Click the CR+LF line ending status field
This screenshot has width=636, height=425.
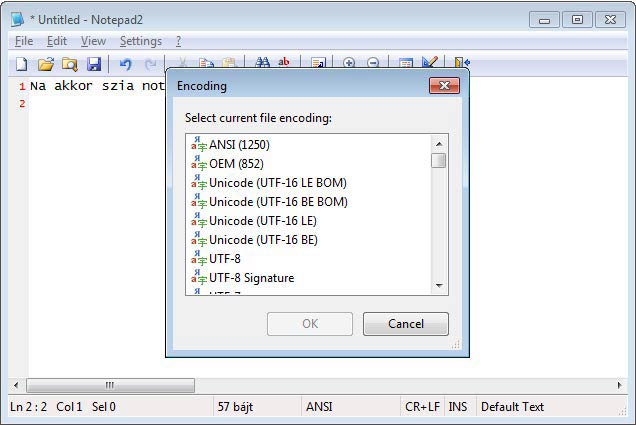[x=422, y=406]
